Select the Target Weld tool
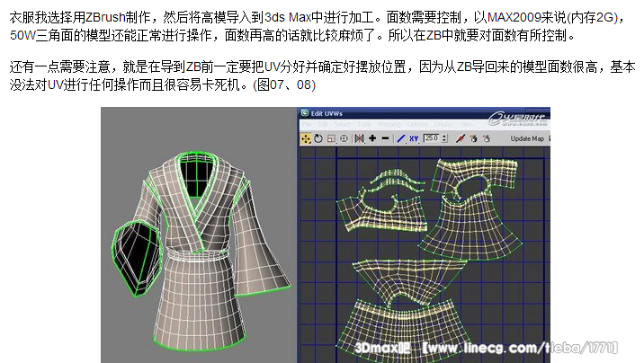 [473, 138]
